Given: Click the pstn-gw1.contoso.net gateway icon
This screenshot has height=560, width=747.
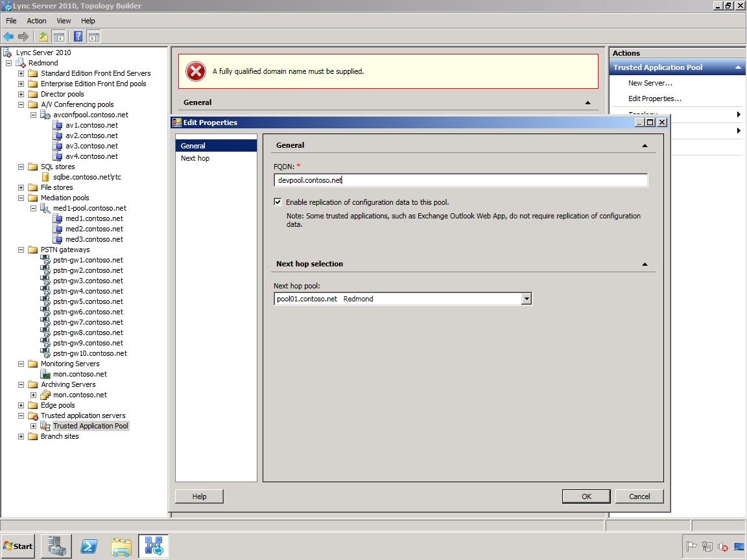Looking at the screenshot, I should tap(45, 260).
